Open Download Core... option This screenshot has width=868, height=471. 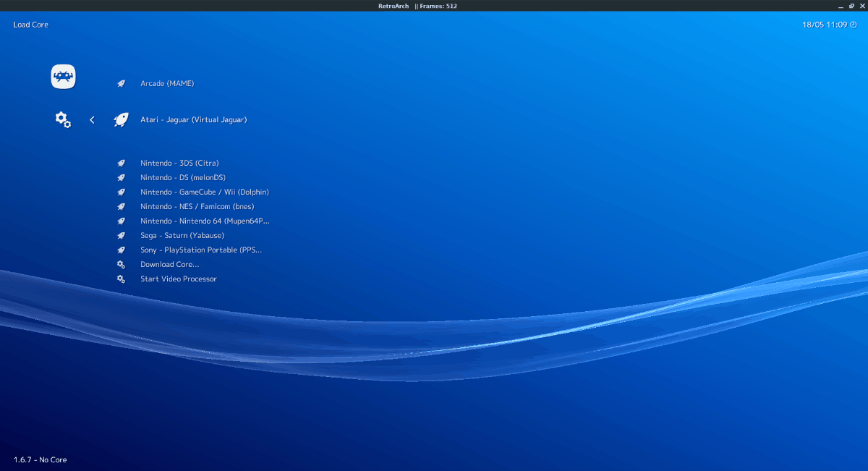click(170, 265)
